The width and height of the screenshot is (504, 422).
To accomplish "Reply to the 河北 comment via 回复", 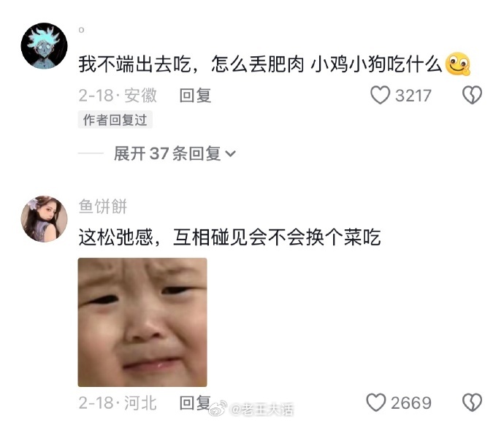I will (x=195, y=403).
